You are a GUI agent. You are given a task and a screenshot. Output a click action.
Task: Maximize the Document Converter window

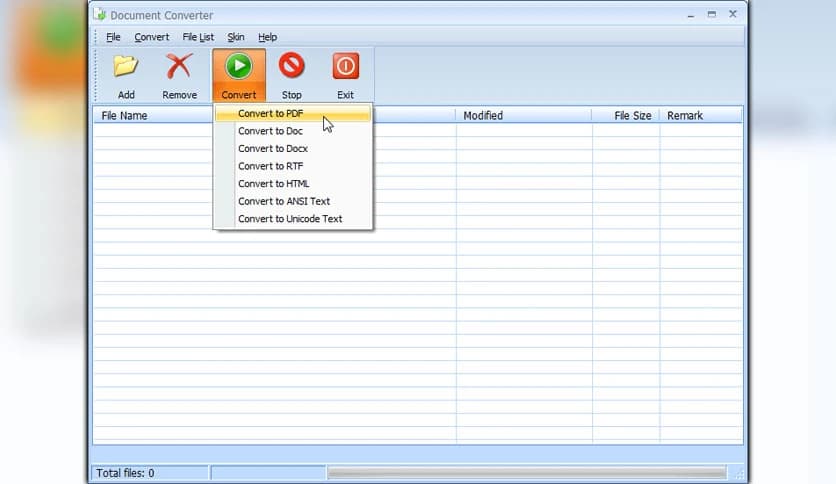(712, 14)
